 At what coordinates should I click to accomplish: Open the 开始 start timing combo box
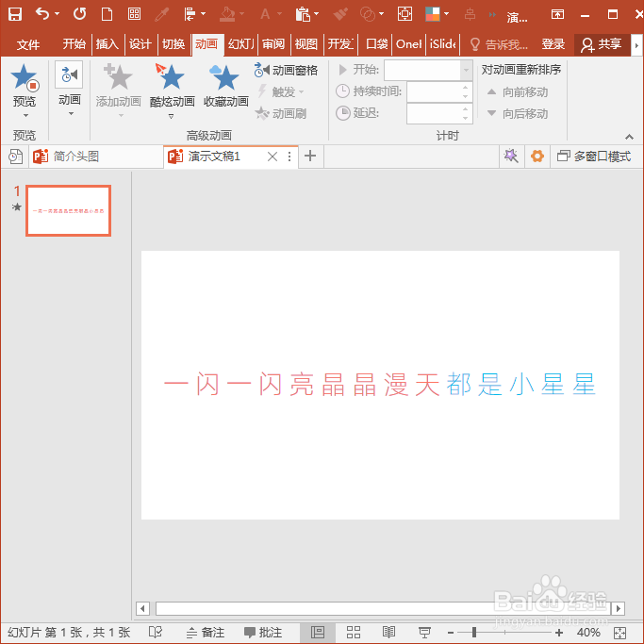click(428, 70)
